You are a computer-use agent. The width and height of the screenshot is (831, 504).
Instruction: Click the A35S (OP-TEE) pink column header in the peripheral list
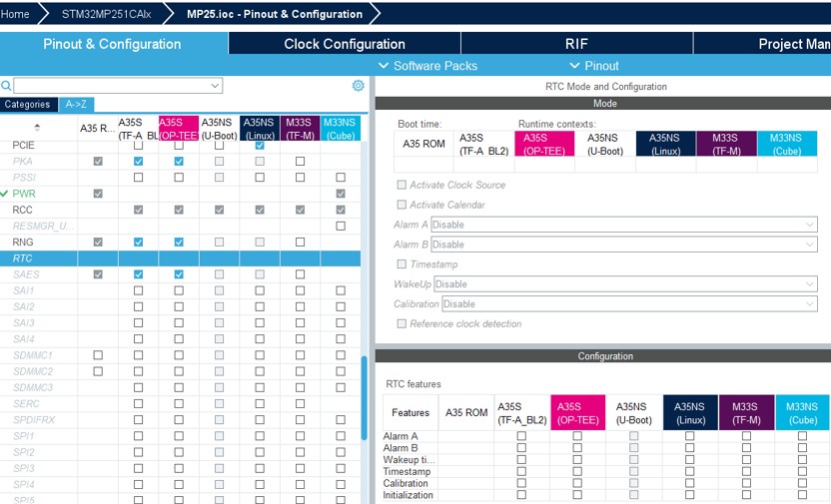point(179,129)
